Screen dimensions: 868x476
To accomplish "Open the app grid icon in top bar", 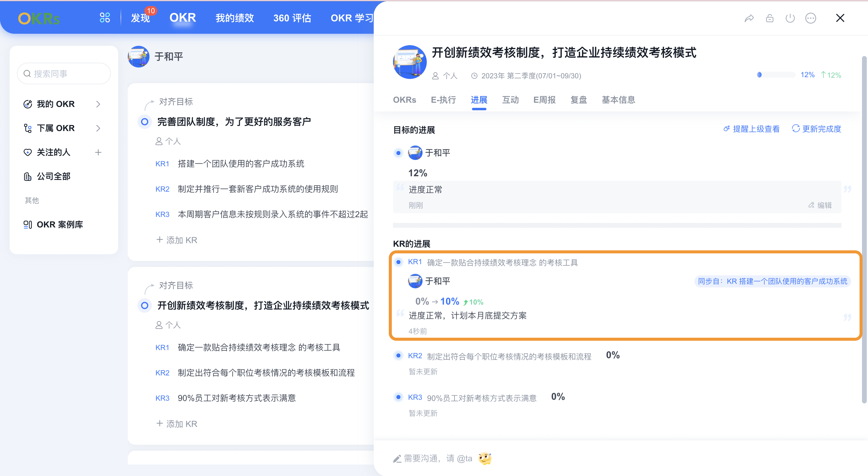I will coord(105,17).
